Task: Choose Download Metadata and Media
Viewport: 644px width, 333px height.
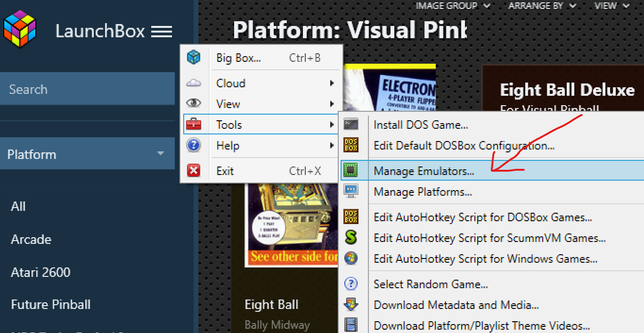Action: 492,305
